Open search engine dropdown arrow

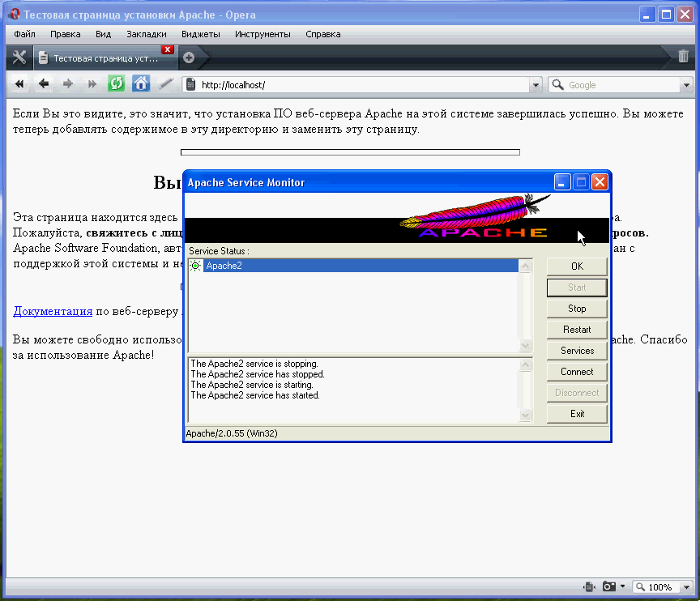click(686, 85)
